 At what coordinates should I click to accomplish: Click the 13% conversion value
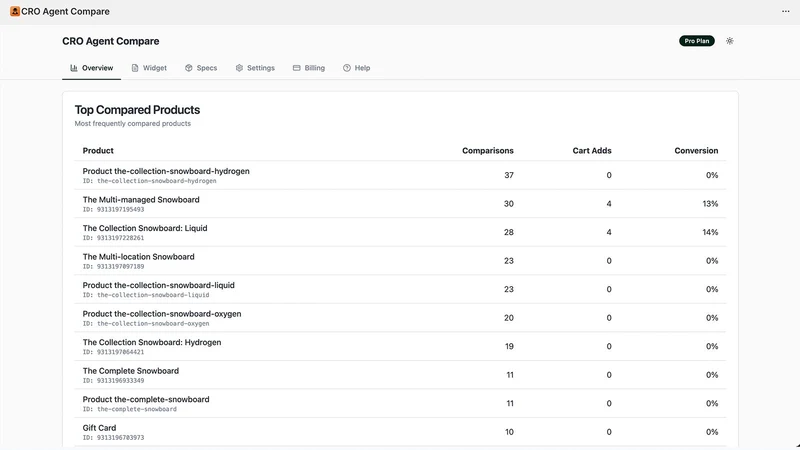coord(710,204)
